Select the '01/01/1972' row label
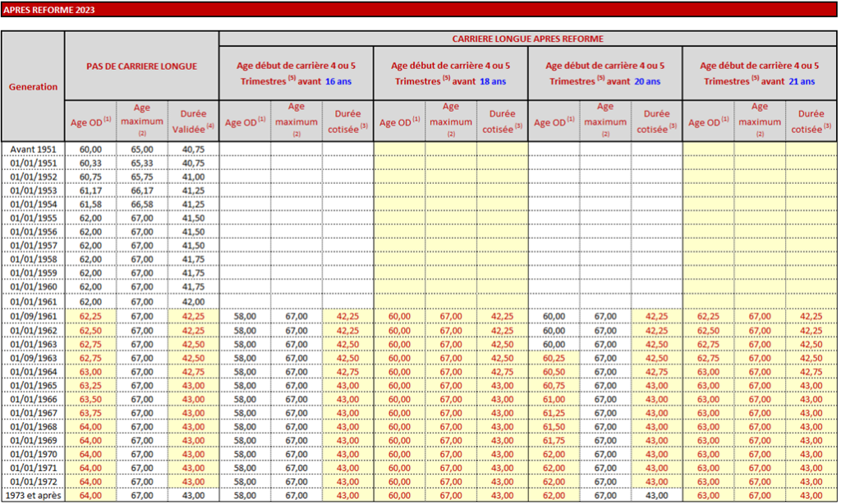 pos(33,482)
